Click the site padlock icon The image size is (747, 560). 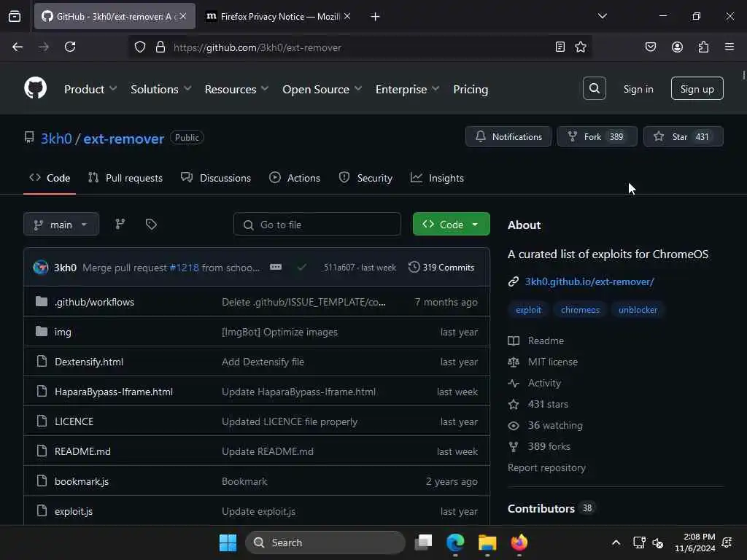(160, 47)
